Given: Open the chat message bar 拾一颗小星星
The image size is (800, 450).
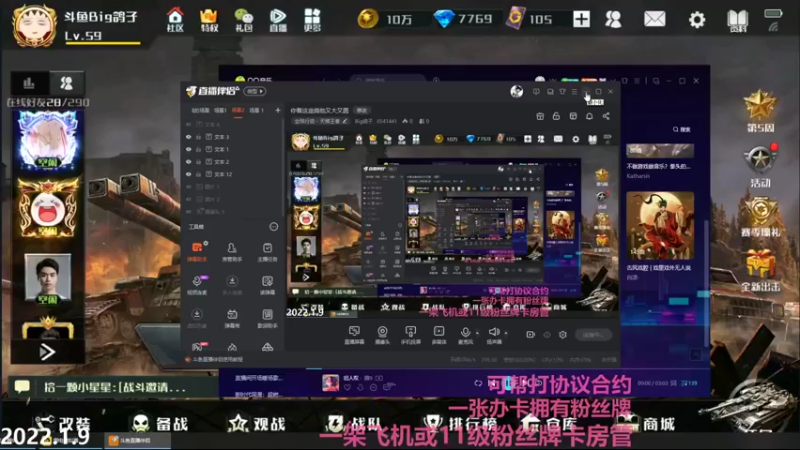Looking at the screenshot, I should [112, 387].
